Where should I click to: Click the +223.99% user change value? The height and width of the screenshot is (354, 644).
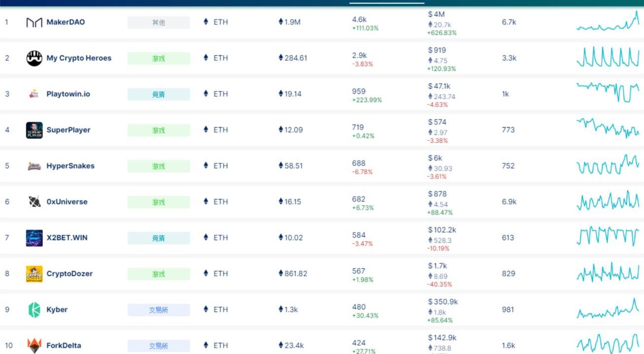(x=367, y=100)
